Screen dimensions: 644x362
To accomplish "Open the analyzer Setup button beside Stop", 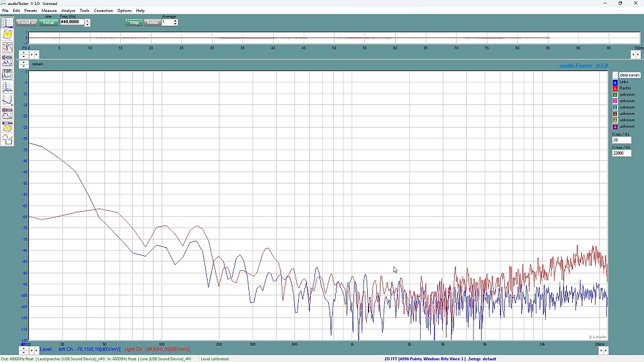I will click(152, 23).
